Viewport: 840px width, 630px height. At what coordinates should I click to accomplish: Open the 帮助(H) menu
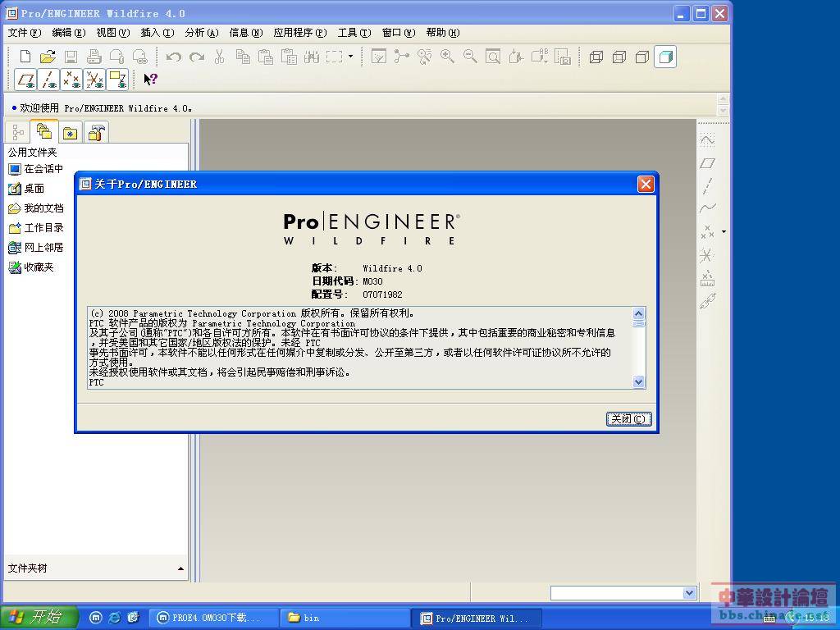tap(443, 33)
